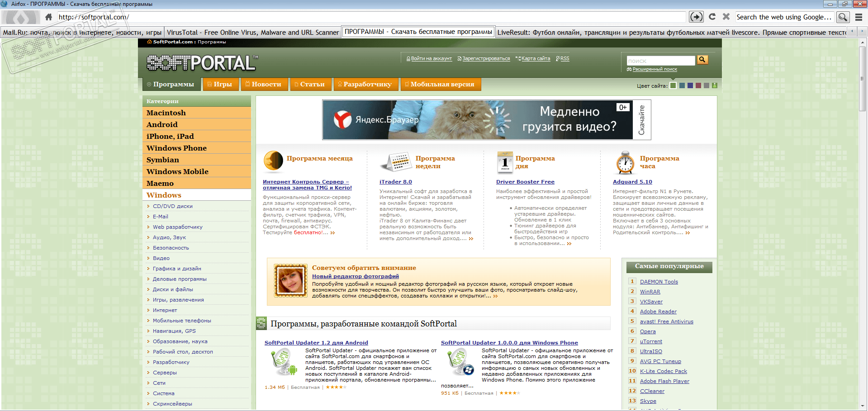Go to the browser home page icon

(48, 17)
